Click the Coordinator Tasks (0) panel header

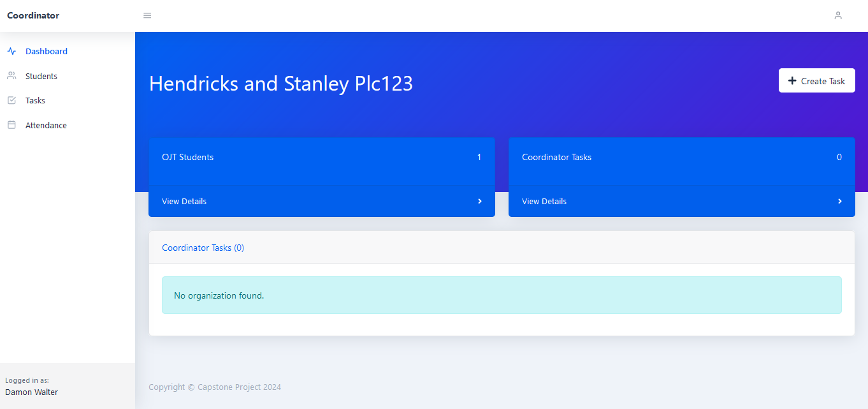pyautogui.click(x=502, y=248)
